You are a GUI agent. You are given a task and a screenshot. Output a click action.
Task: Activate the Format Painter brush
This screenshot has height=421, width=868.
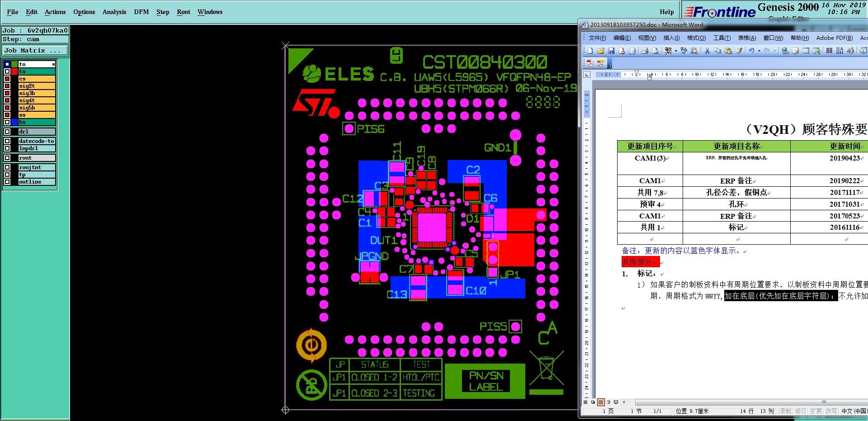[739, 51]
